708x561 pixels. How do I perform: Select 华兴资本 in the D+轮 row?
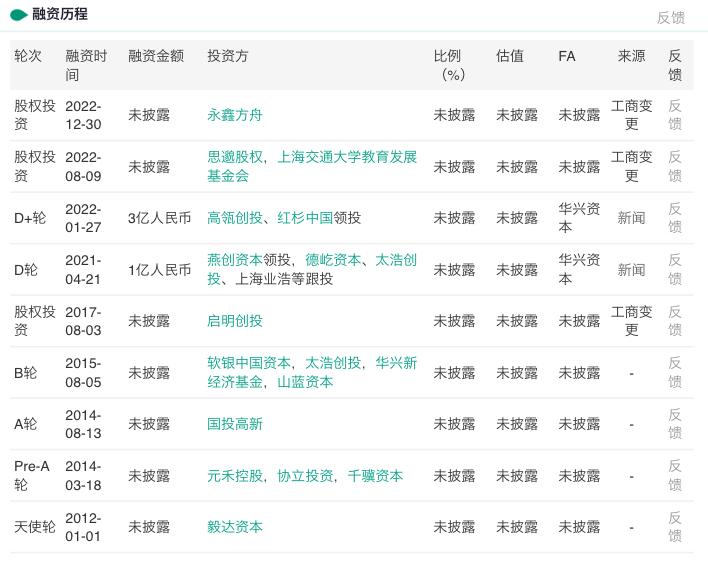579,218
